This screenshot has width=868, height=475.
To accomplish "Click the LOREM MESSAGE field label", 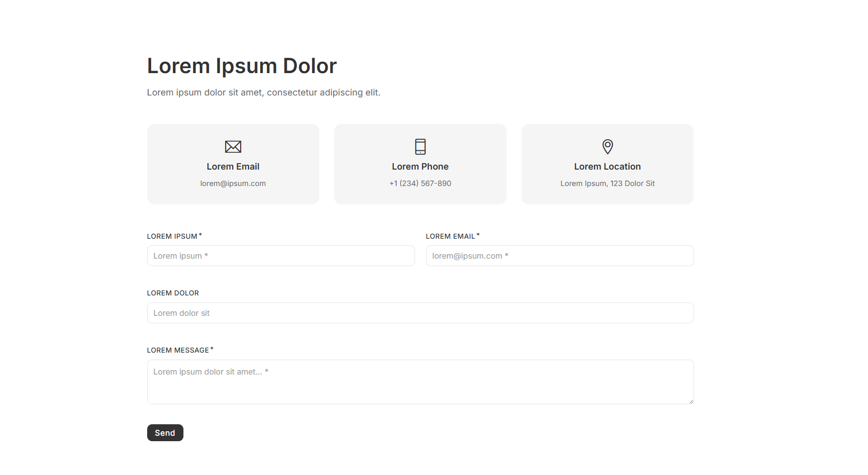I will (178, 350).
